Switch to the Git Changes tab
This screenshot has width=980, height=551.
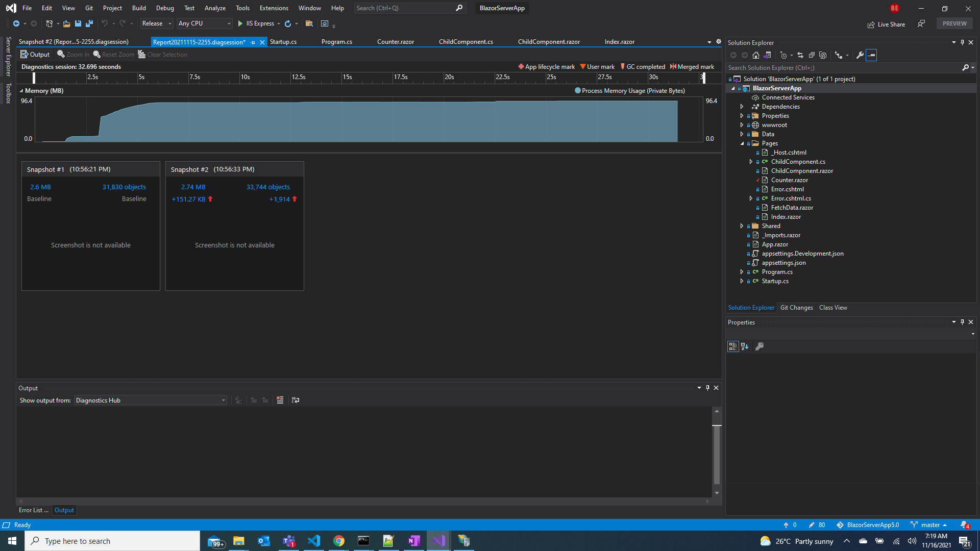point(796,307)
